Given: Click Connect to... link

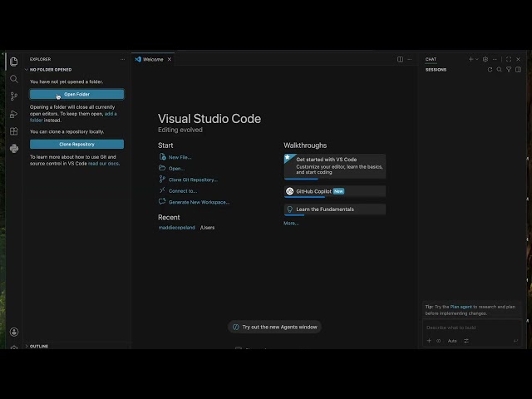Looking at the screenshot, I should pos(183,190).
